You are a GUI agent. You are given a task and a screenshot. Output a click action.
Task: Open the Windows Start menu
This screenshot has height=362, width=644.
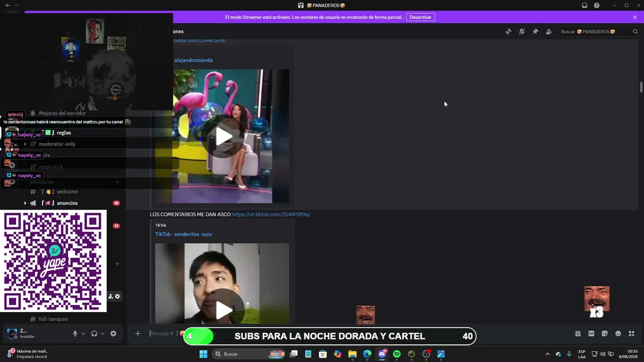203,354
